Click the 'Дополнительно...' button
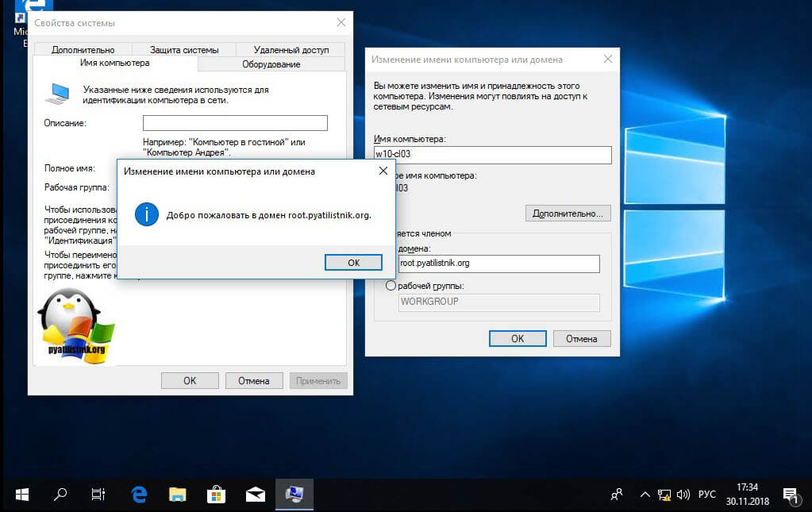The image size is (812, 512). click(568, 214)
